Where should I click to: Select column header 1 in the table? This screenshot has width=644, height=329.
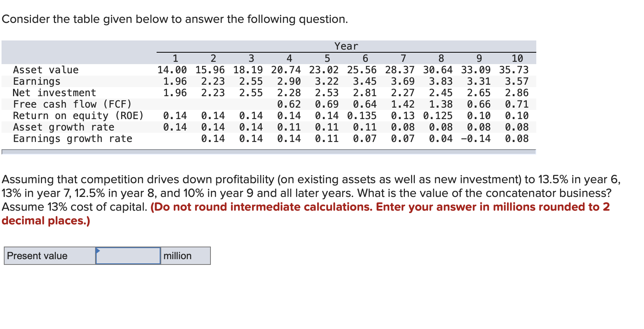175,58
